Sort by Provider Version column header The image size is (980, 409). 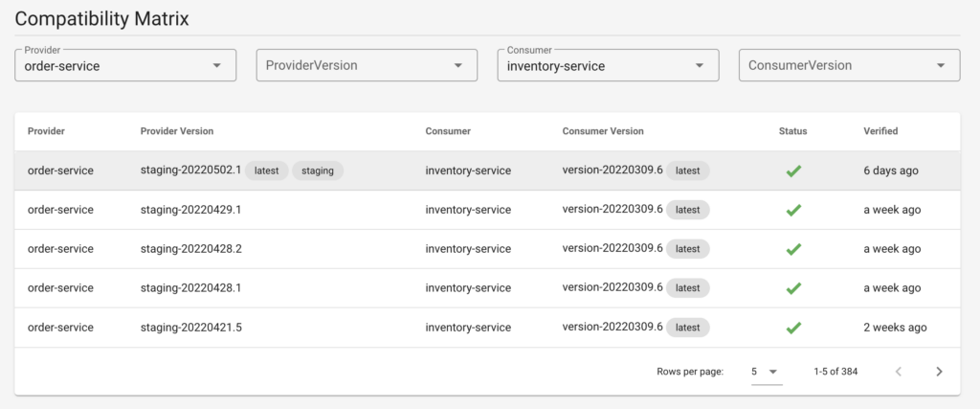click(x=177, y=131)
